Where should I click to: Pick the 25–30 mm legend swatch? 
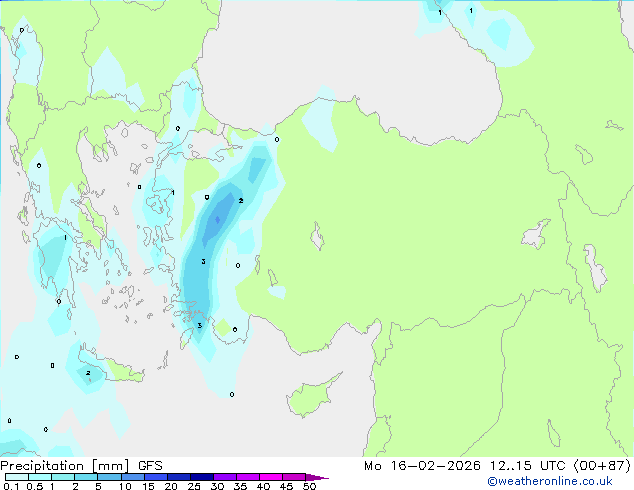[201, 477]
